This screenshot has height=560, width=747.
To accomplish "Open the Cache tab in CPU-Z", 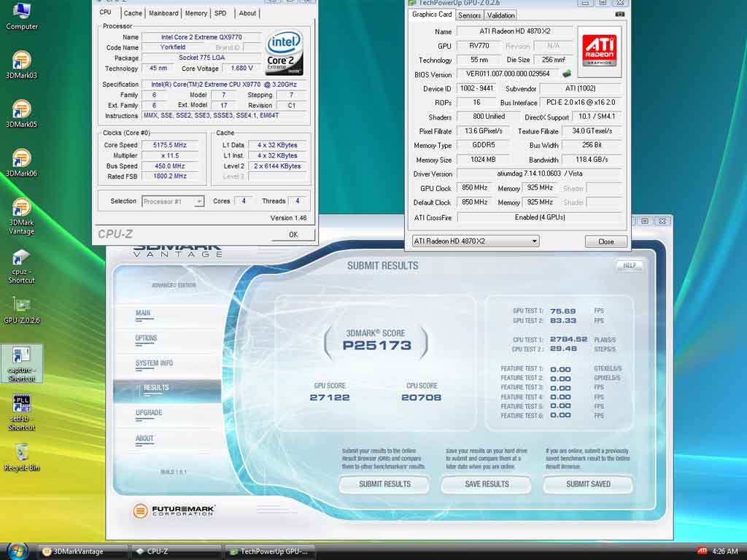I will 133,13.
